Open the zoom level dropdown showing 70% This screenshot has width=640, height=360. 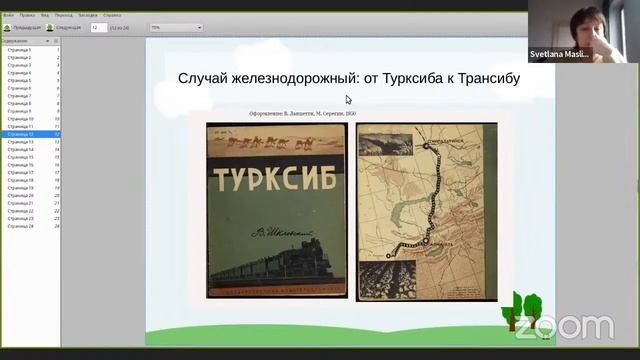coord(176,28)
